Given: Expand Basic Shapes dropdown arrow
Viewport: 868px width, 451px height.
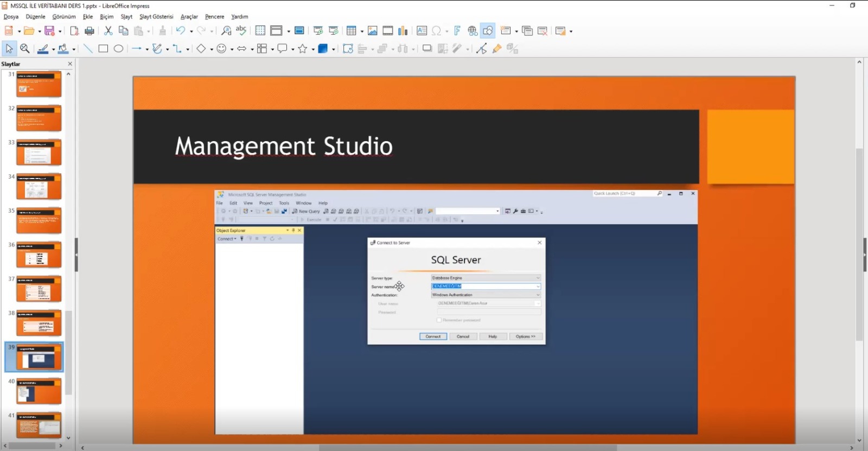Looking at the screenshot, I should pos(212,49).
